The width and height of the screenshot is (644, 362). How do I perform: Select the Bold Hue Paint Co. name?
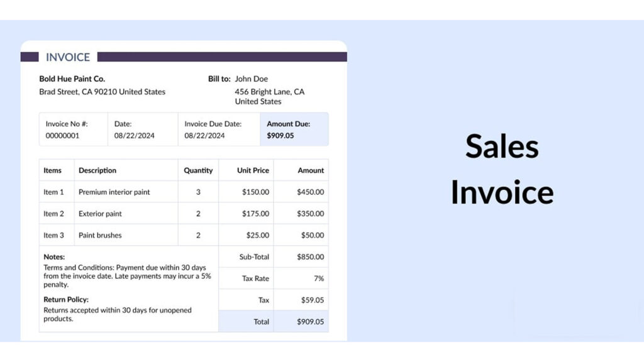(x=72, y=79)
